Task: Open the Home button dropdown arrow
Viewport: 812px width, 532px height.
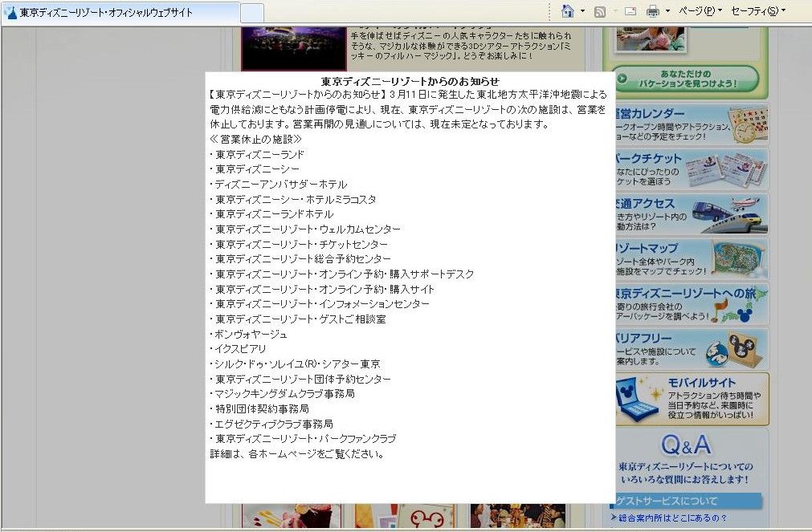Action: [x=582, y=11]
